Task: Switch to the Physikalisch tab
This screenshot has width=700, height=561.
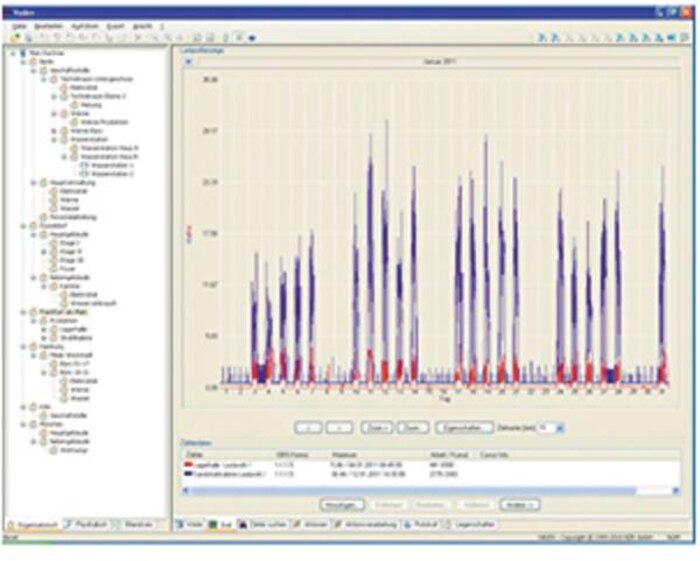Action: pos(87,524)
